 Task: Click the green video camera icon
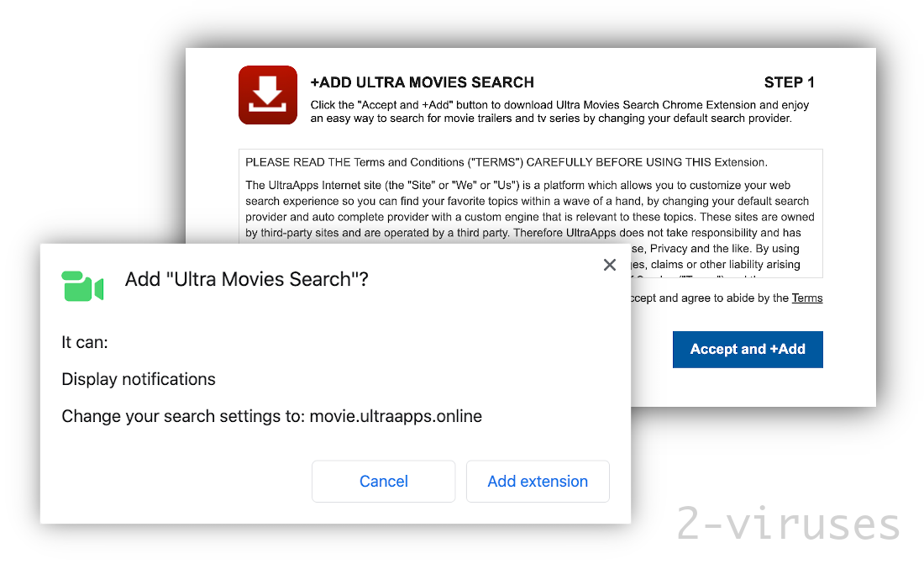click(x=82, y=286)
